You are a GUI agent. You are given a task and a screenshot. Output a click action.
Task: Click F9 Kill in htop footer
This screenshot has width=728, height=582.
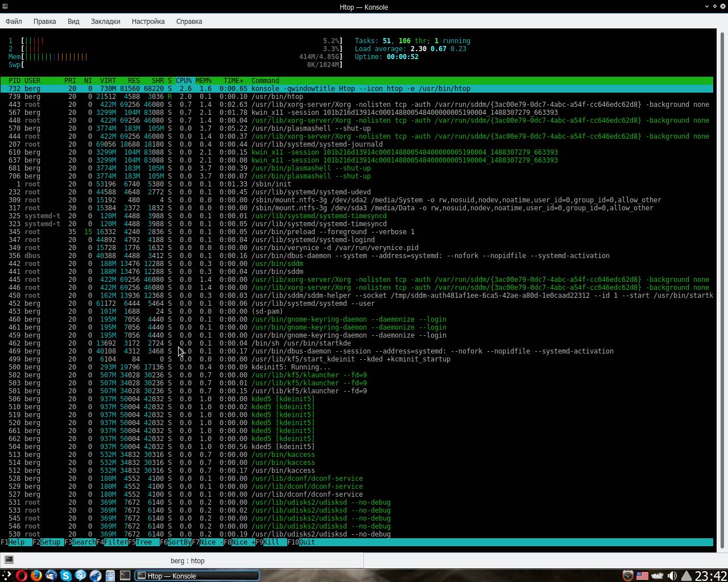pos(271,542)
